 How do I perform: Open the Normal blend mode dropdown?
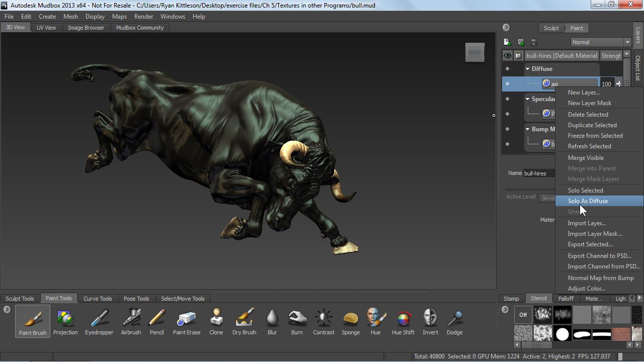[x=601, y=42]
